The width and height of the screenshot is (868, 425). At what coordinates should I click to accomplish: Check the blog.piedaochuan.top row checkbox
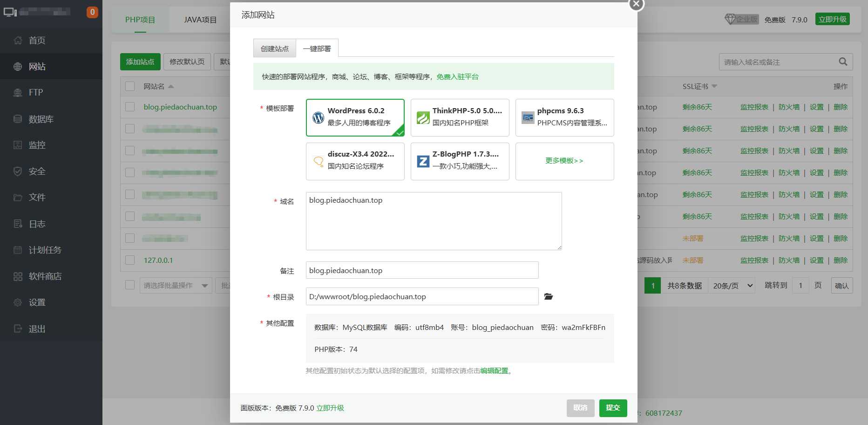[x=130, y=107]
